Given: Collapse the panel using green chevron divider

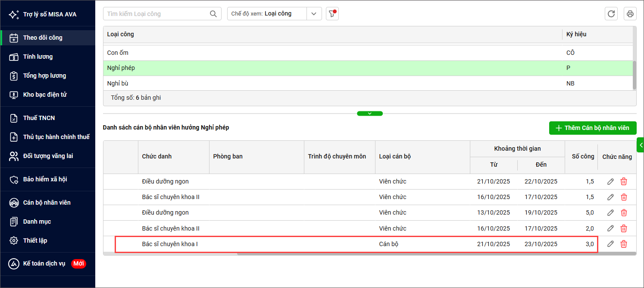Looking at the screenshot, I should (x=369, y=114).
